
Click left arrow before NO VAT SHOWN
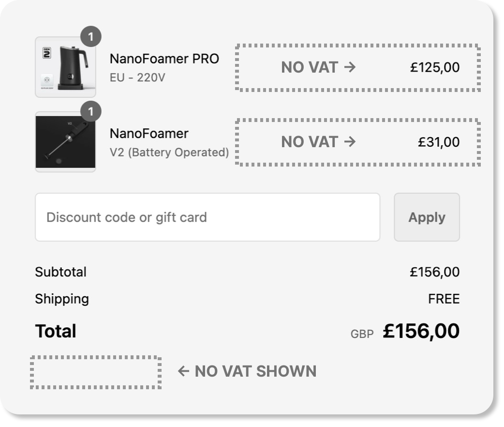(x=183, y=371)
